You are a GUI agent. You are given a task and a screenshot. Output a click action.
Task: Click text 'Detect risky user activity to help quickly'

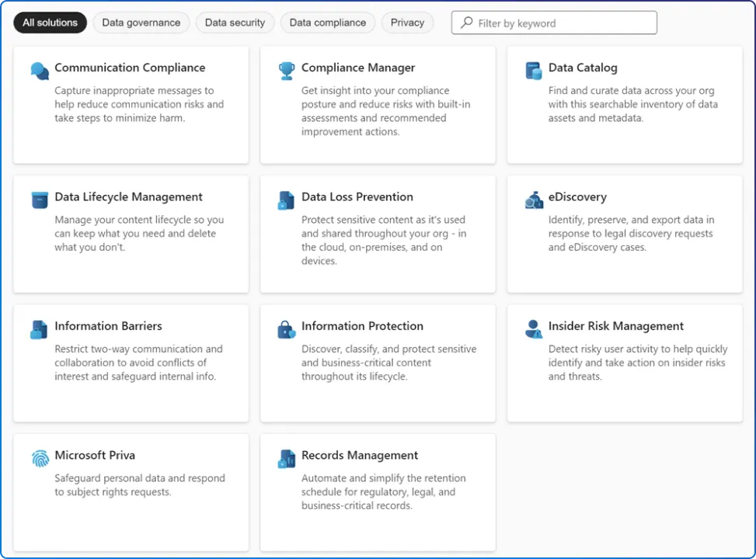[638, 349]
